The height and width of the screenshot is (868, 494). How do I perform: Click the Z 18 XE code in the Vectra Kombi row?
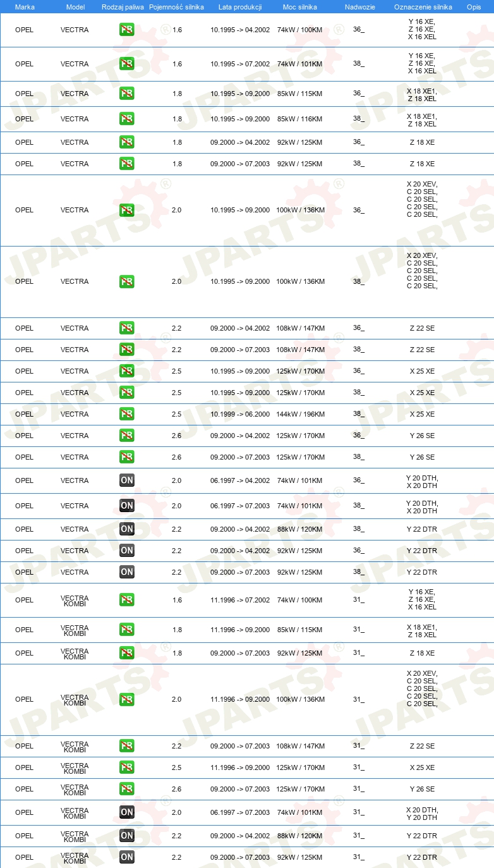(422, 653)
